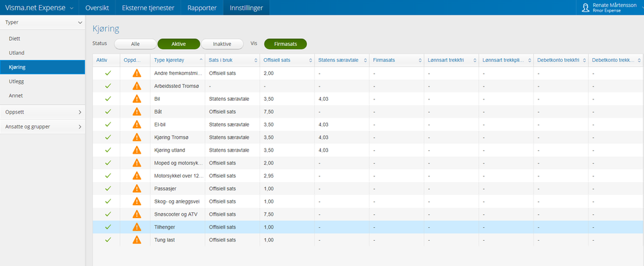Open the Bil vehicle type row

pyautogui.click(x=367, y=99)
